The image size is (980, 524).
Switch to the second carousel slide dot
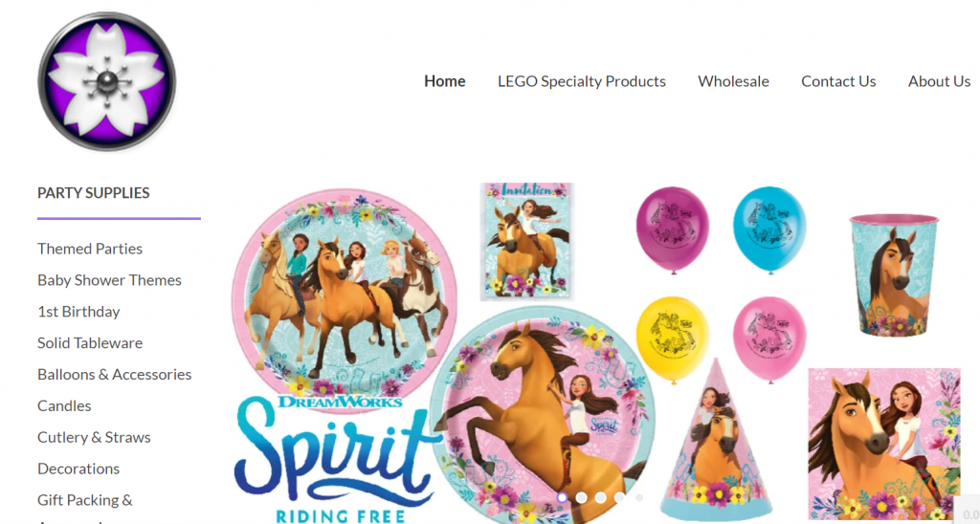[581, 498]
